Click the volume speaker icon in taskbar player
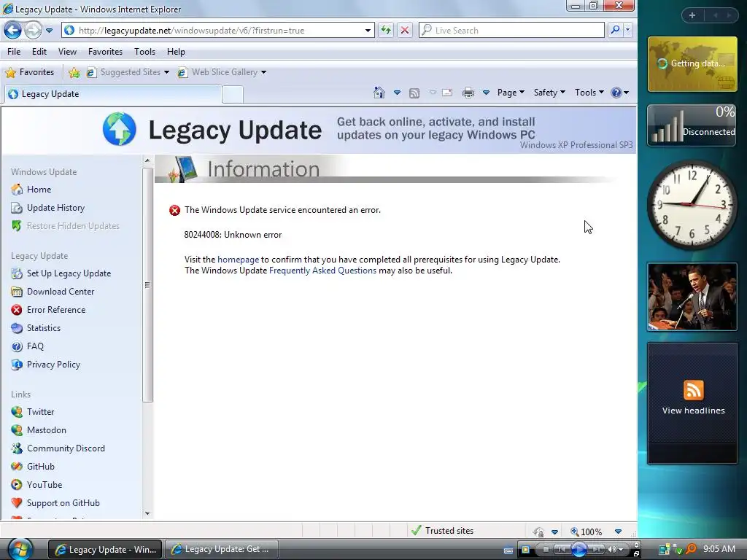747x560 pixels. coord(612,550)
